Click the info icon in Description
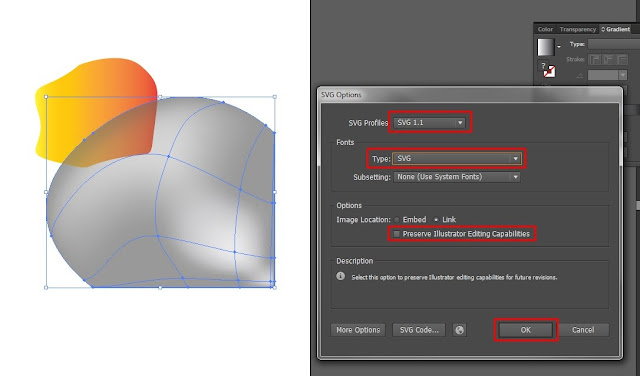This screenshot has height=376, width=640. coord(340,276)
